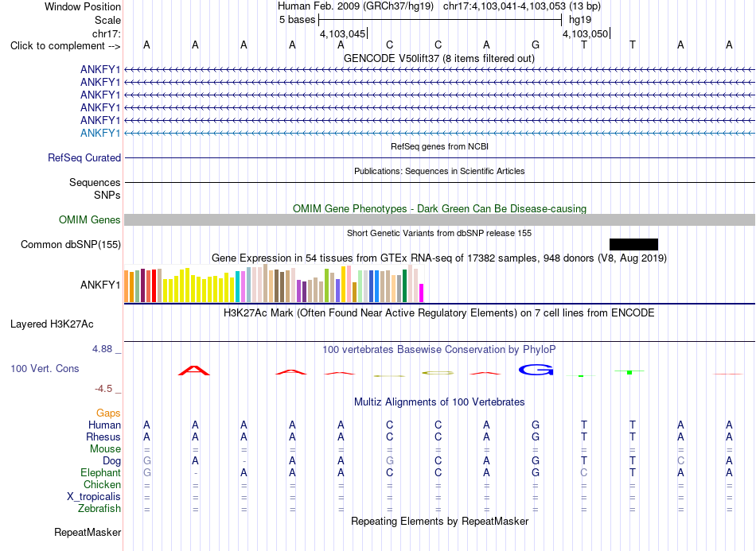
Task: Click the header text 'Human Feb. 2009 (GRCh37/hg19)'
Action: pyautogui.click(x=356, y=6)
